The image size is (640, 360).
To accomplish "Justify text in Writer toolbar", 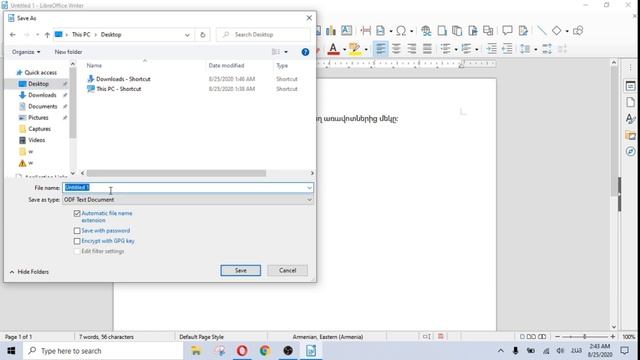I will coord(427,49).
